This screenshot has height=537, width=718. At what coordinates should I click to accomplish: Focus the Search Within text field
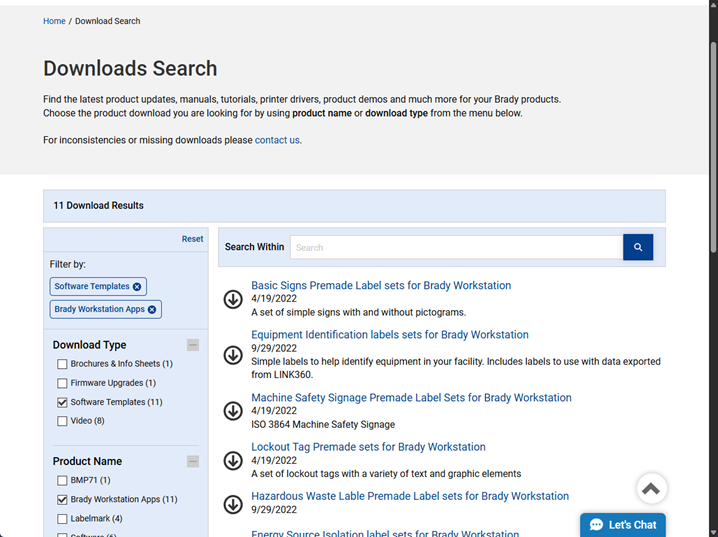pos(456,247)
